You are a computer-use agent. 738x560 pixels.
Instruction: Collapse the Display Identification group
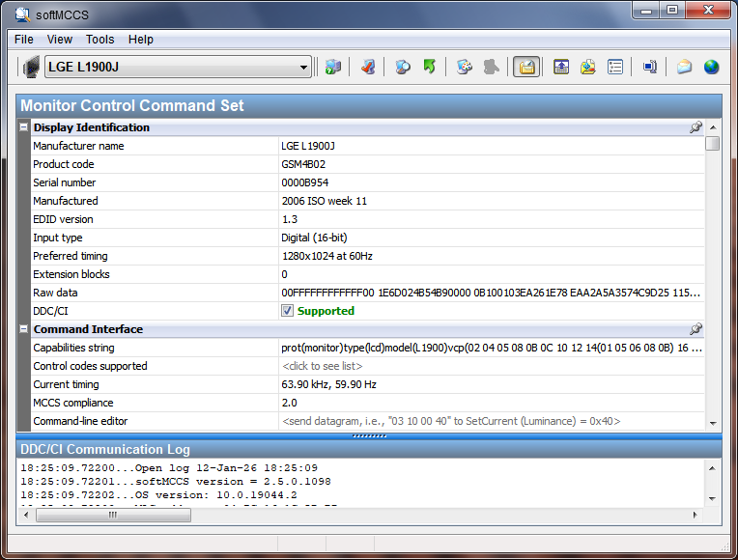[23, 127]
